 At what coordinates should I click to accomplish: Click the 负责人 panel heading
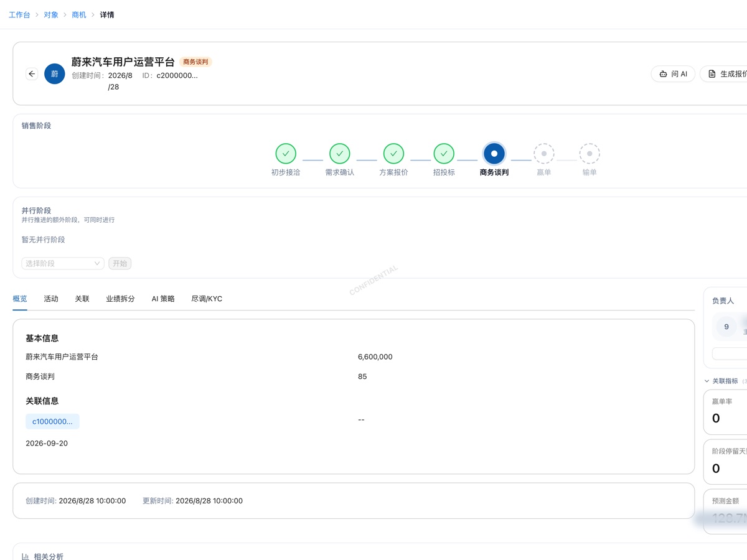(723, 301)
